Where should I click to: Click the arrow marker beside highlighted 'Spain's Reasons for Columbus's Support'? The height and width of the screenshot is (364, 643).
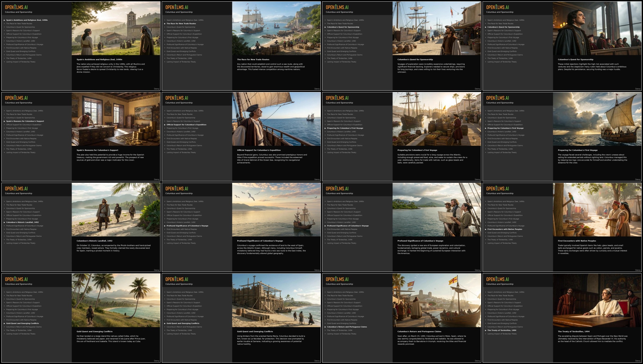(x=4, y=121)
